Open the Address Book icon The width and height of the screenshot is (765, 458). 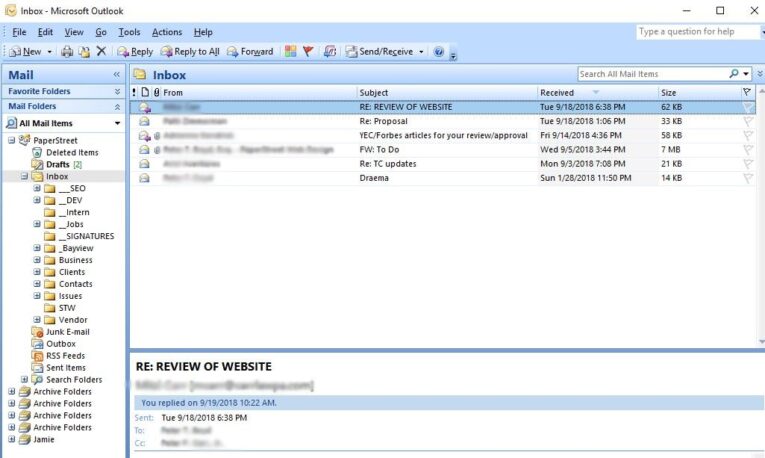pyautogui.click(x=330, y=51)
